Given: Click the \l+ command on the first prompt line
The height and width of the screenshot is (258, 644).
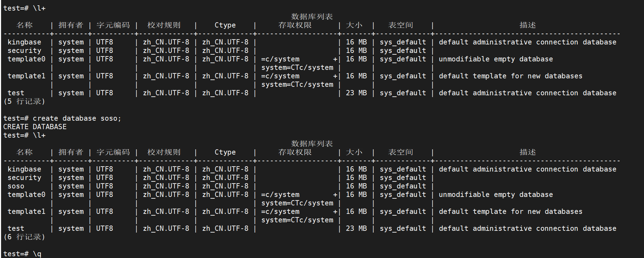Looking at the screenshot, I should pyautogui.click(x=39, y=8).
